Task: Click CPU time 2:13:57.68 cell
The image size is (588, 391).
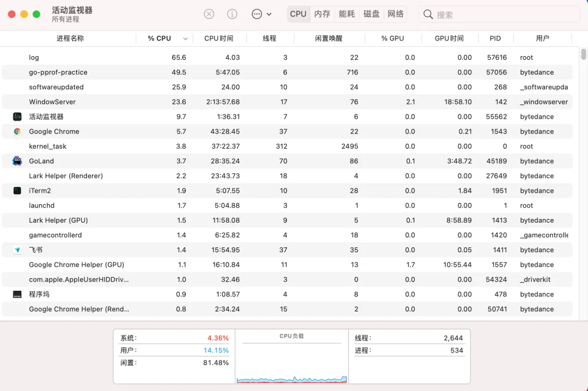Action: [x=223, y=102]
